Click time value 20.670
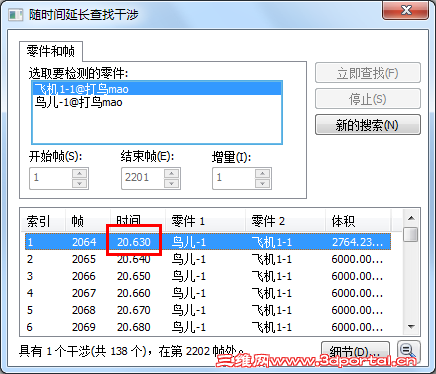 pos(134,310)
